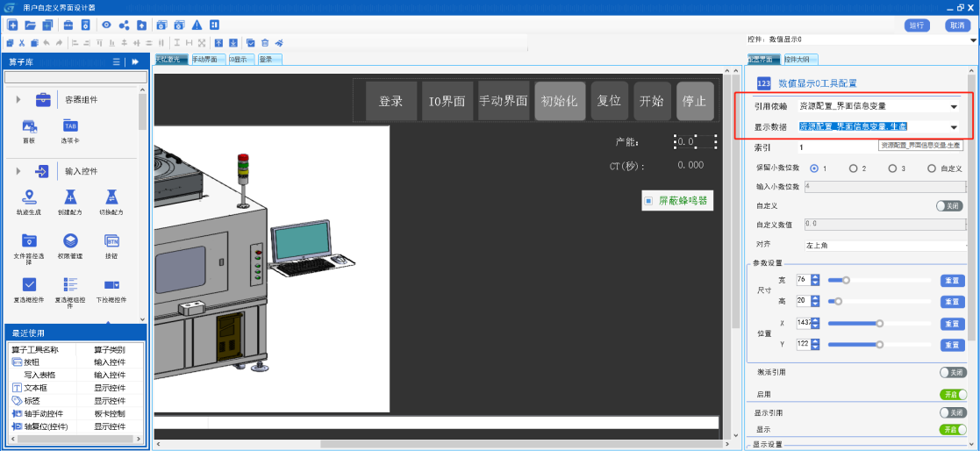This screenshot has width=980, height=451.
Task: Check the 屏蔽蜂鸣器 checkbox
Action: click(x=648, y=201)
